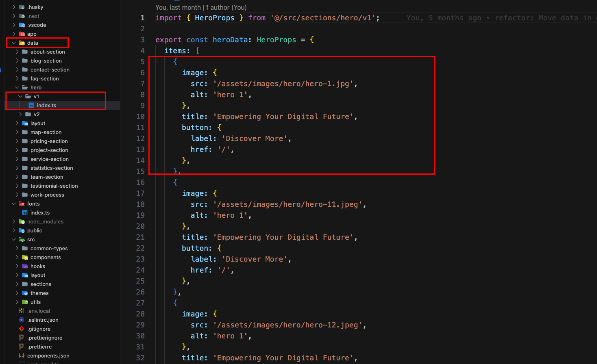This screenshot has height=364, width=597.
Task: Expand the v2 folder chevron
Action: click(x=20, y=115)
